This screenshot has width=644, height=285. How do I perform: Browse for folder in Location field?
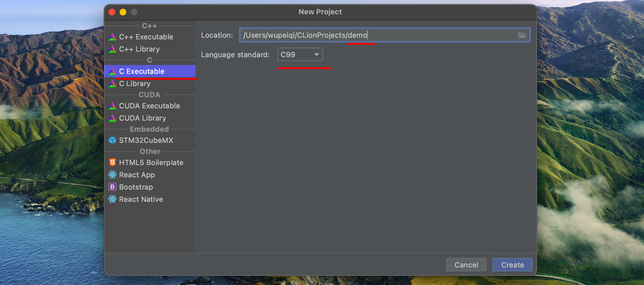[x=522, y=36]
